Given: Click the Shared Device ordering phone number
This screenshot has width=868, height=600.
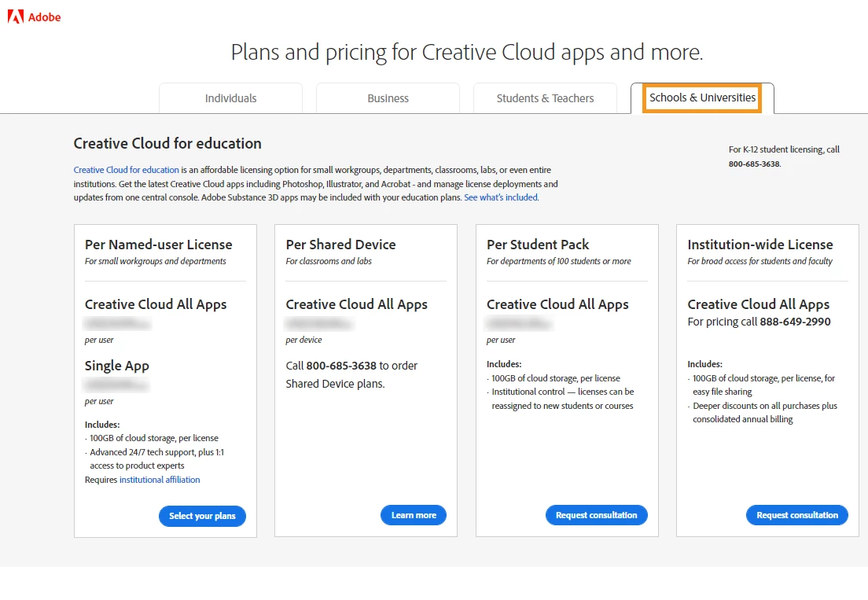Looking at the screenshot, I should (341, 366).
